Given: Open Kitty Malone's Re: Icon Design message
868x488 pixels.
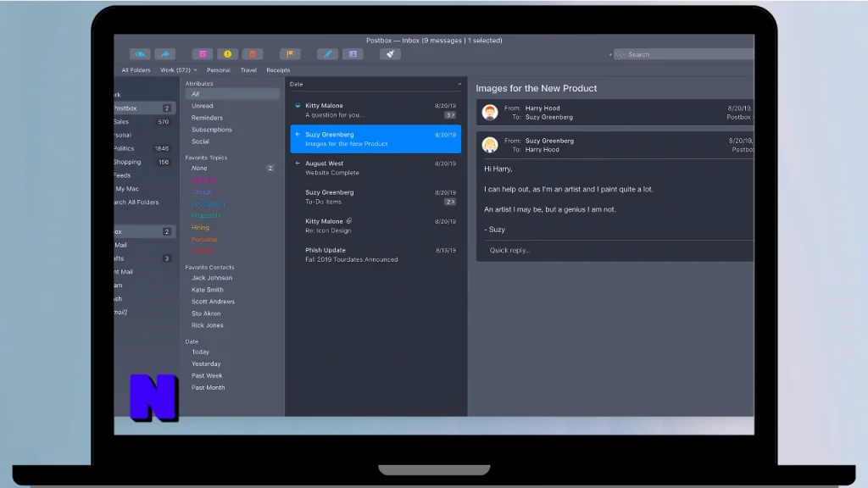Looking at the screenshot, I should coord(376,225).
